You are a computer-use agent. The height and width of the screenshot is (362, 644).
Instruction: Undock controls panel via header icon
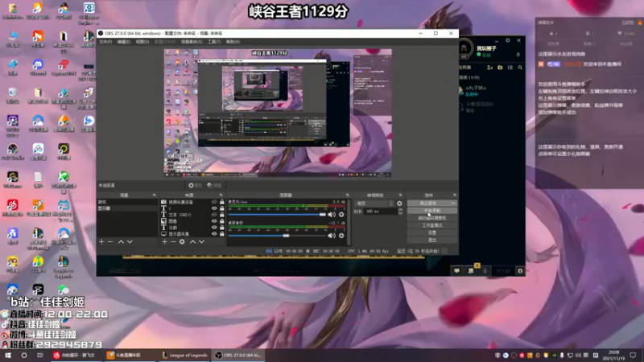coord(454,195)
